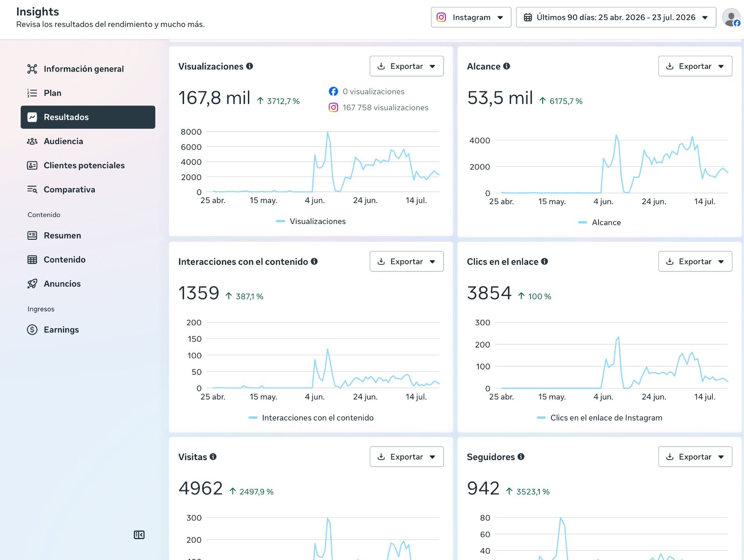This screenshot has height=560, width=744.
Task: Click the 4962 visitas value
Action: pos(201,488)
